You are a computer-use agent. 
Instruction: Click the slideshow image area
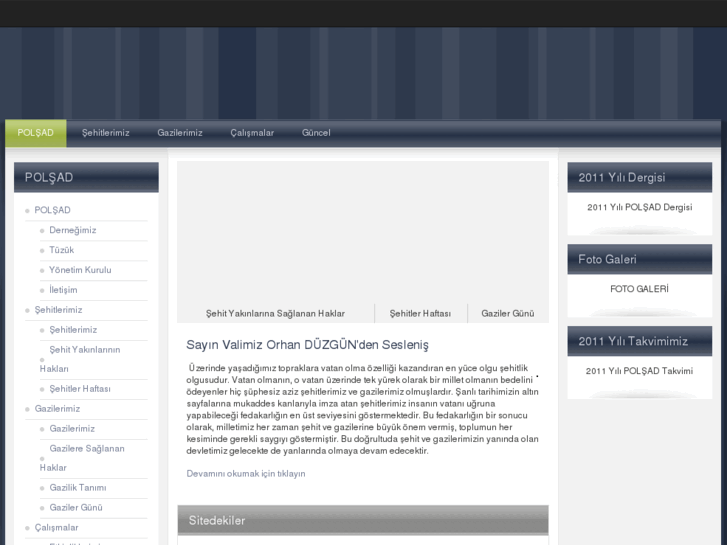(363, 232)
